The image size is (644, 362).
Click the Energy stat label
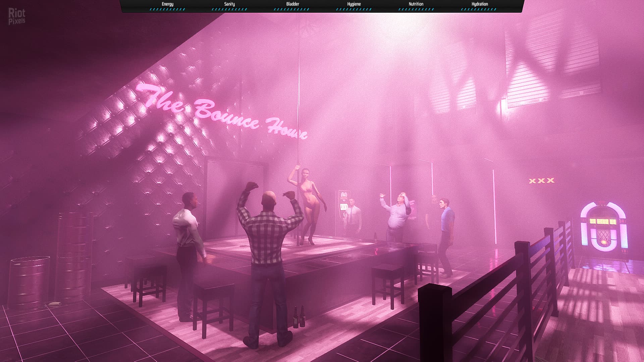tap(167, 4)
